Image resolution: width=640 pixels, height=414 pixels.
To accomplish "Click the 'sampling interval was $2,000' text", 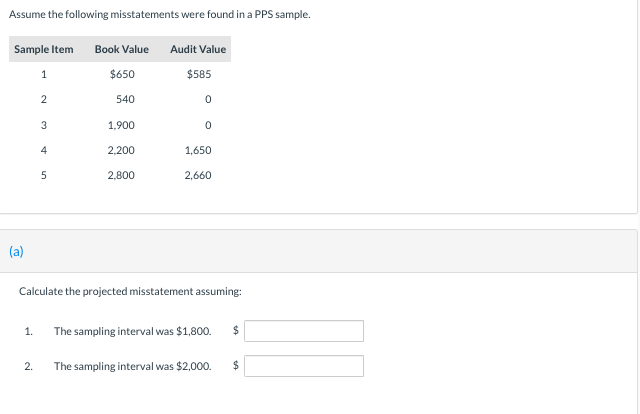I will pos(132,366).
